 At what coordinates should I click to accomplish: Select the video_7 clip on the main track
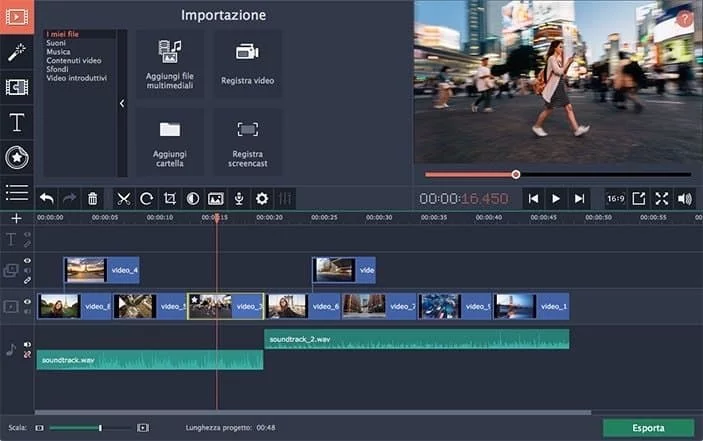379,307
